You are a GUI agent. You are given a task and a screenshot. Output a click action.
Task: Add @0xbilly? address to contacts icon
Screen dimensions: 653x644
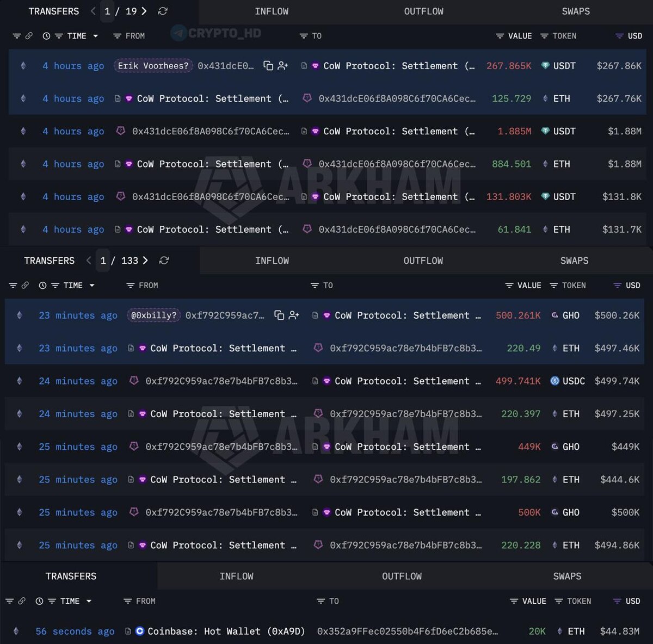pyautogui.click(x=294, y=315)
